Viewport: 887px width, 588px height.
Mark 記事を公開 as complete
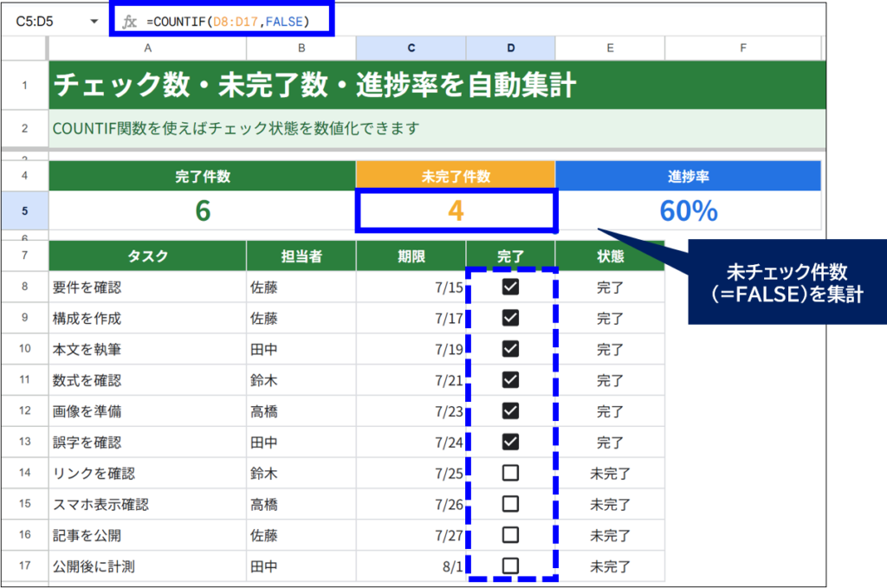510,535
